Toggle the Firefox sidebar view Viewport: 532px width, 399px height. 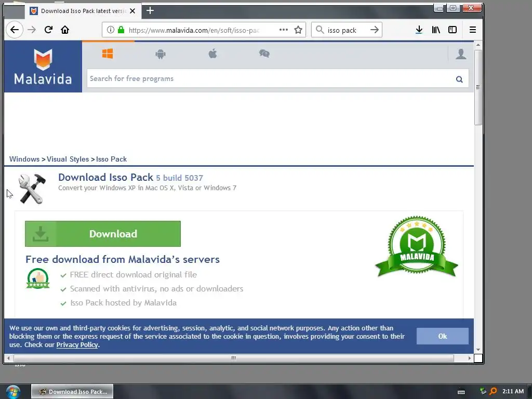click(x=453, y=30)
